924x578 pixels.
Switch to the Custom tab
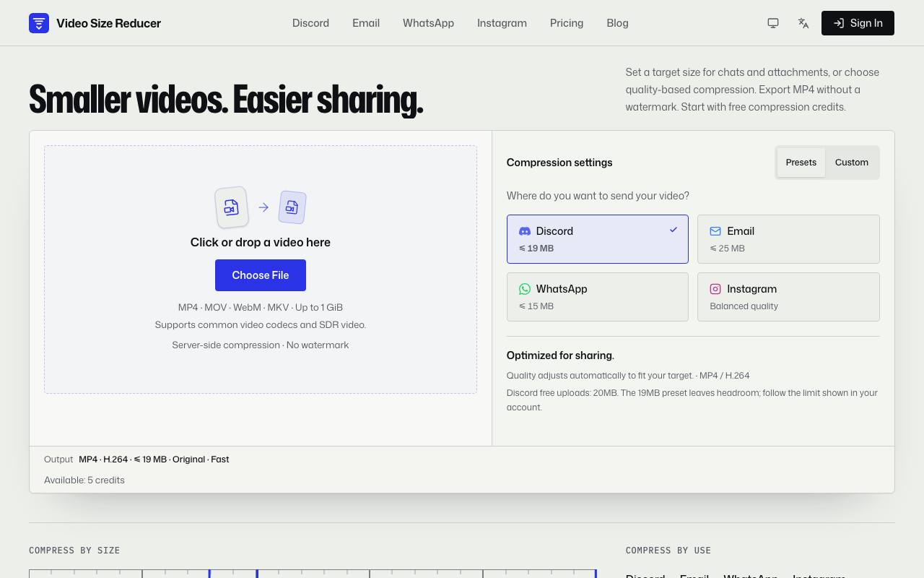[852, 163]
